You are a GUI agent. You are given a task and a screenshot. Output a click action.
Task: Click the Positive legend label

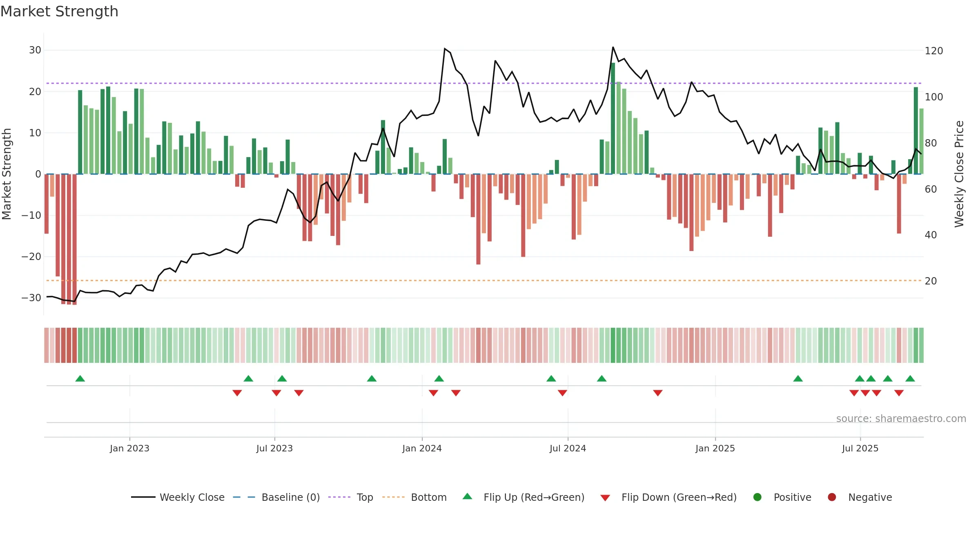792,497
